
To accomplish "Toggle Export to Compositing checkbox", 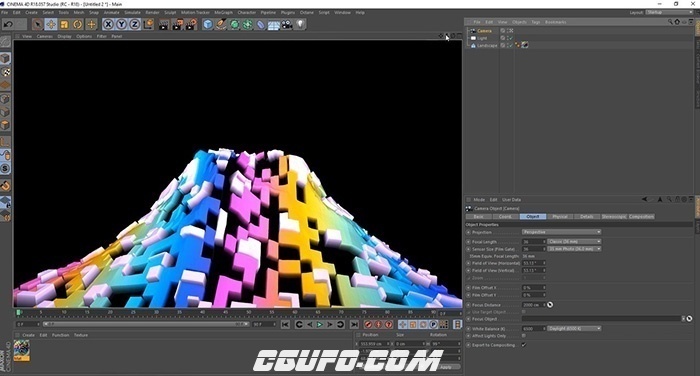I will (x=524, y=345).
